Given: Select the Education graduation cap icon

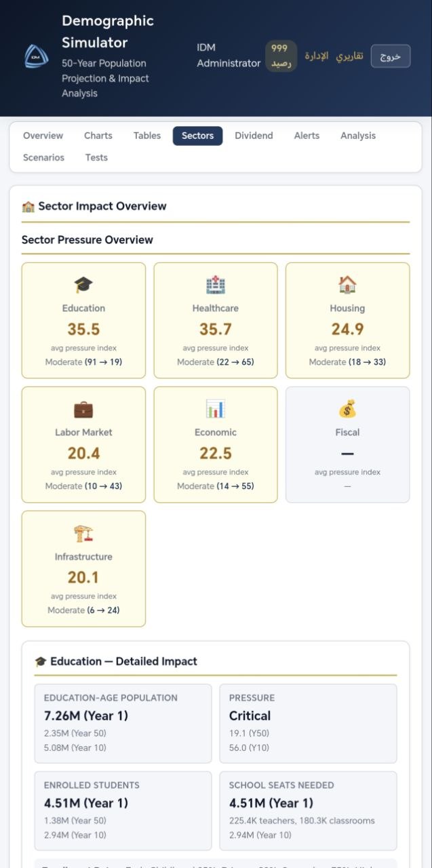Looking at the screenshot, I should click(x=83, y=285).
